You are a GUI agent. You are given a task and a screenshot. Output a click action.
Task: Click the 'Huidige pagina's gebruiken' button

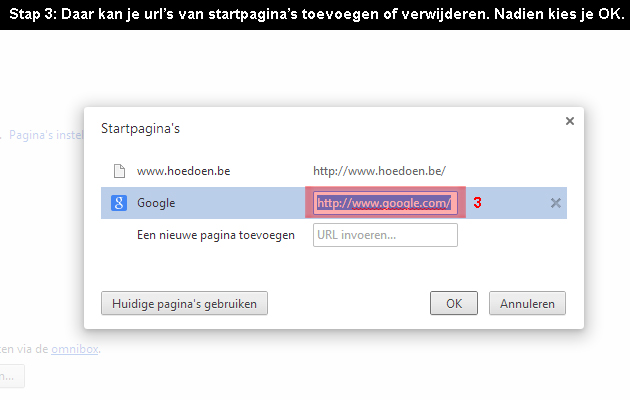pyautogui.click(x=184, y=303)
